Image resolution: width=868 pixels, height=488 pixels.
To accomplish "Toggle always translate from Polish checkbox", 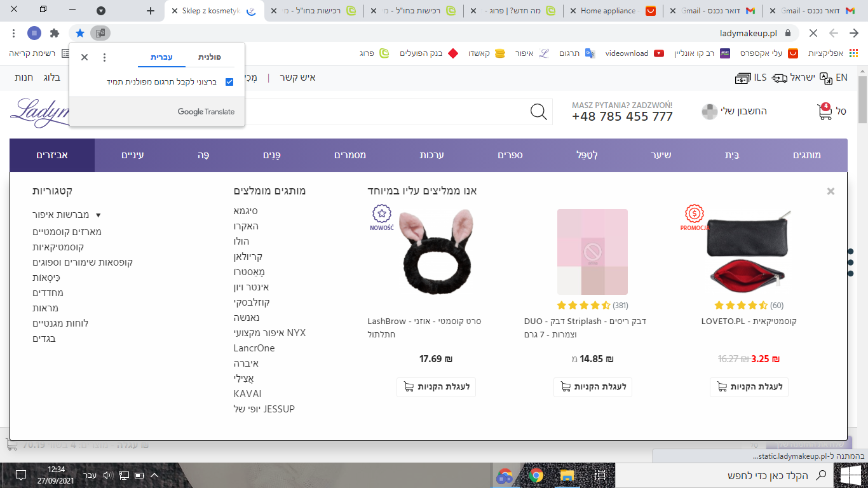I will point(229,82).
